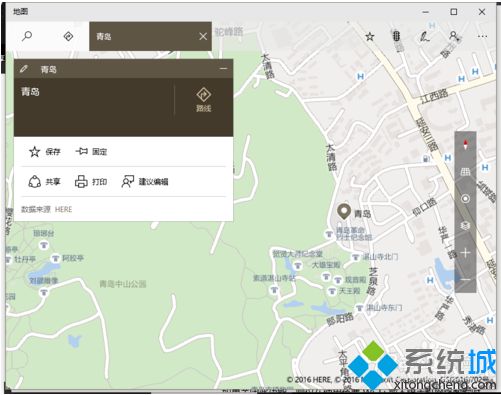
Task: Open the HERE data source link
Action: (63, 209)
